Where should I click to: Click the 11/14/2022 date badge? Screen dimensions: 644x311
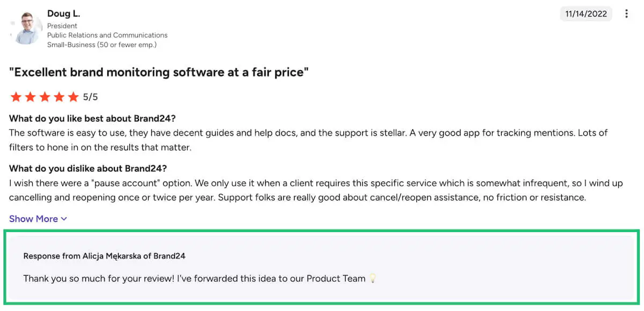(x=586, y=14)
